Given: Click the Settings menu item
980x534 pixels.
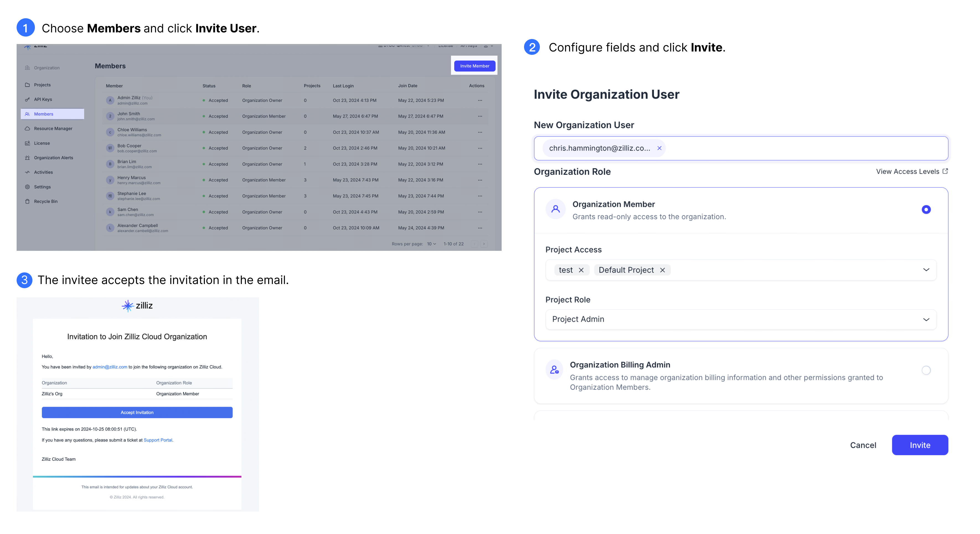Looking at the screenshot, I should [42, 186].
